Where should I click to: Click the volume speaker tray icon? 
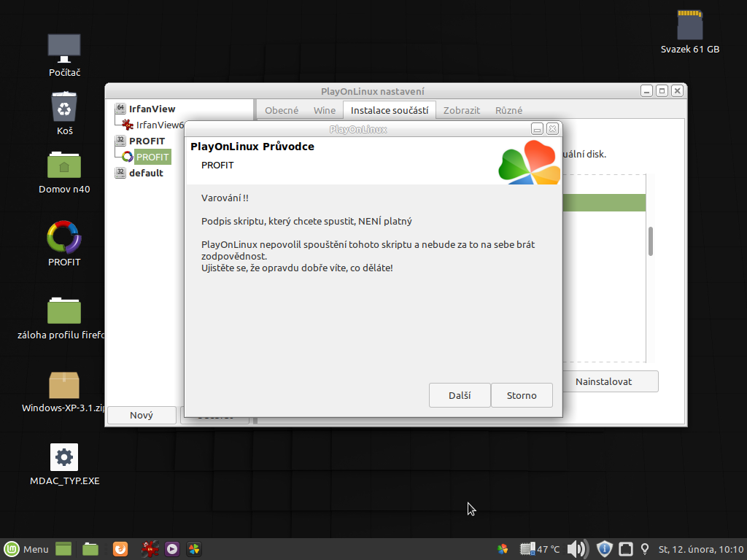[x=576, y=549]
